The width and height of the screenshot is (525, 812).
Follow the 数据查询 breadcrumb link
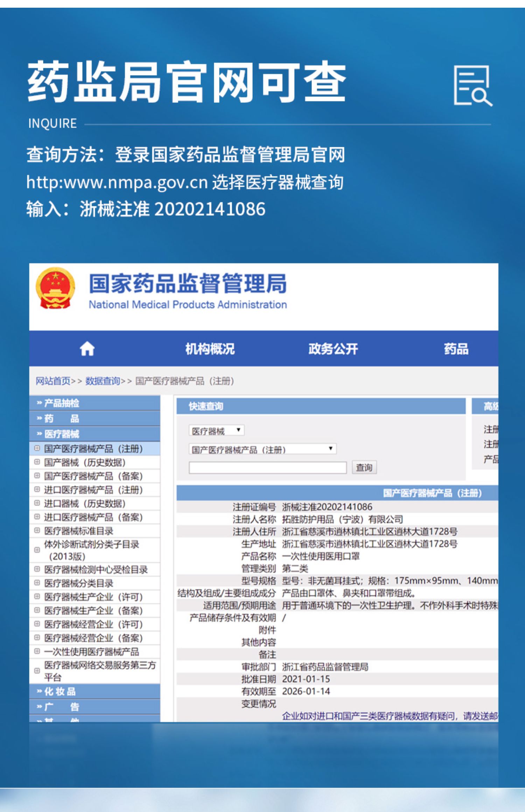pos(103,381)
